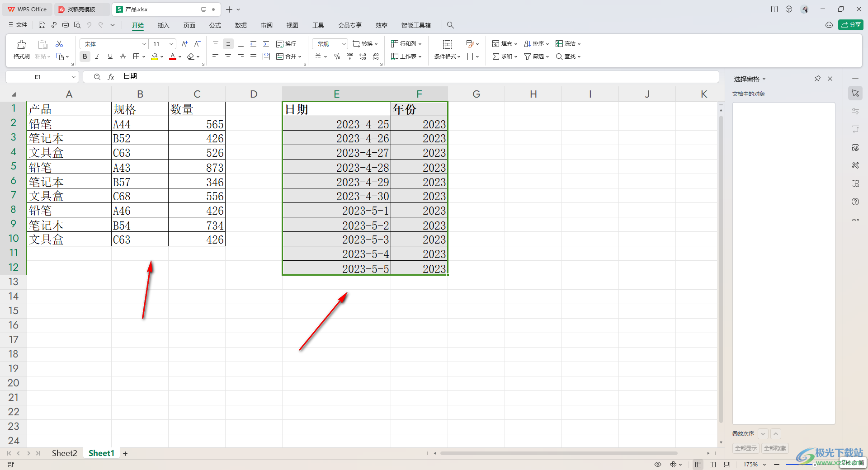Align cell content to bottom
868x470 pixels.
241,44
